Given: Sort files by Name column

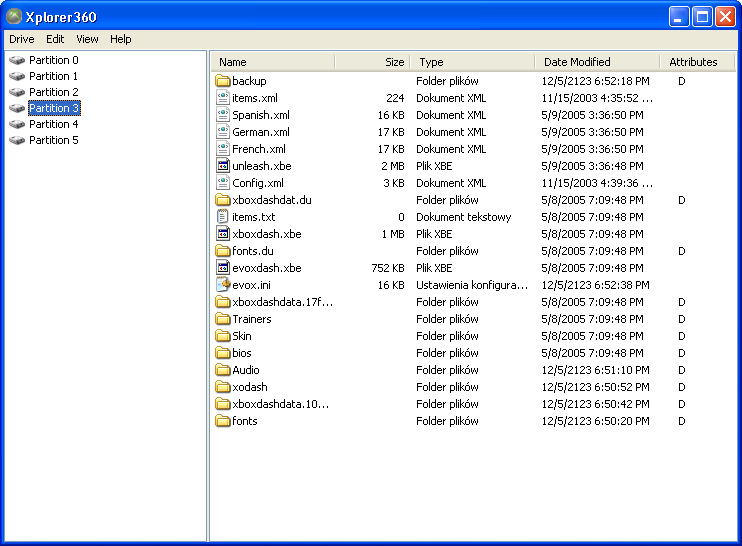Looking at the screenshot, I should point(273,62).
